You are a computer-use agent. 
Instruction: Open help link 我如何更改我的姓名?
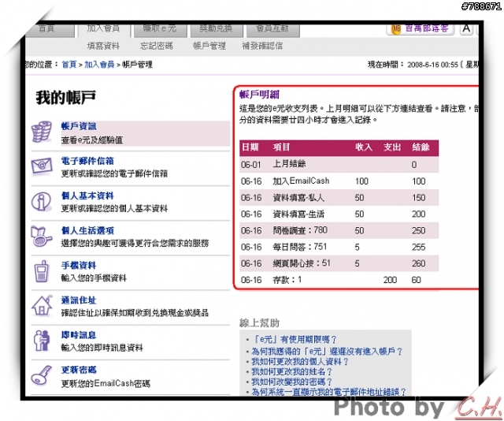(291, 372)
